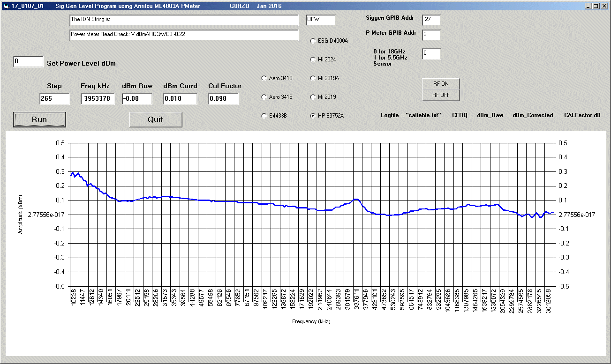Select the ESG D4000A signal generator

point(313,41)
